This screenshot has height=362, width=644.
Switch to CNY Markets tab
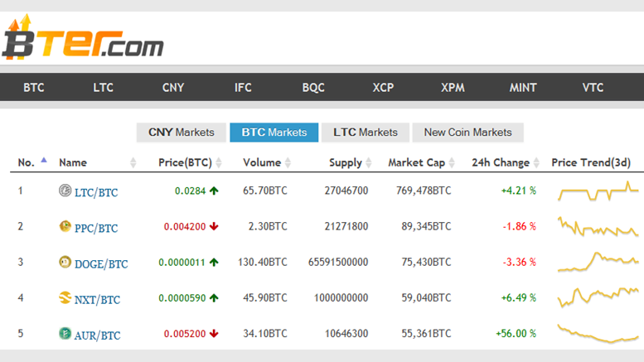click(x=182, y=133)
